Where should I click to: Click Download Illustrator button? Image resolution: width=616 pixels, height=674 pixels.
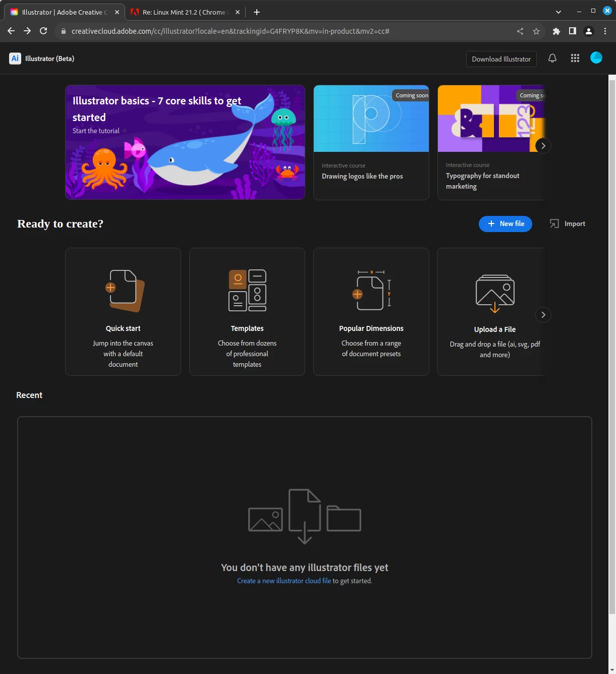[x=501, y=59]
